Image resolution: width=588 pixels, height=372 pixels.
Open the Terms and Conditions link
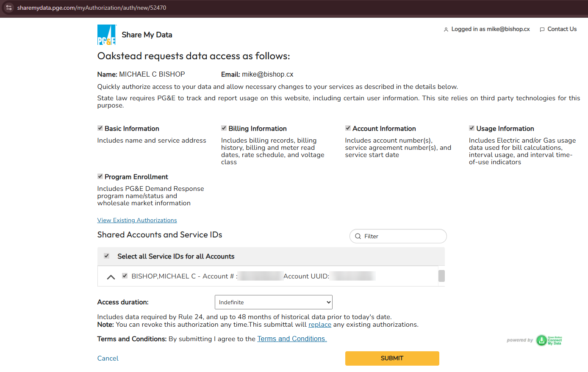click(x=292, y=339)
